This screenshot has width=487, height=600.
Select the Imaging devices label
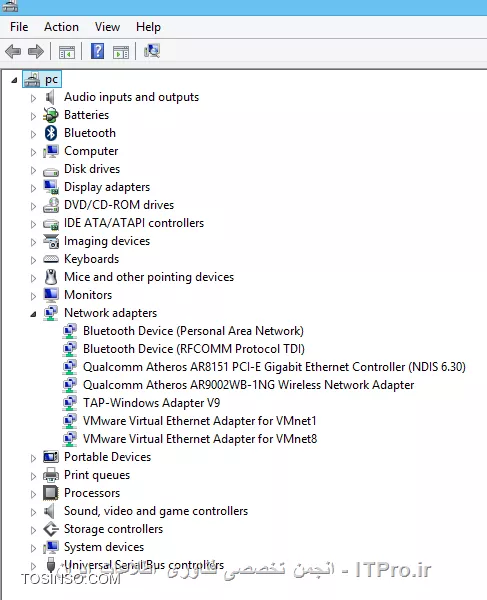107,241
